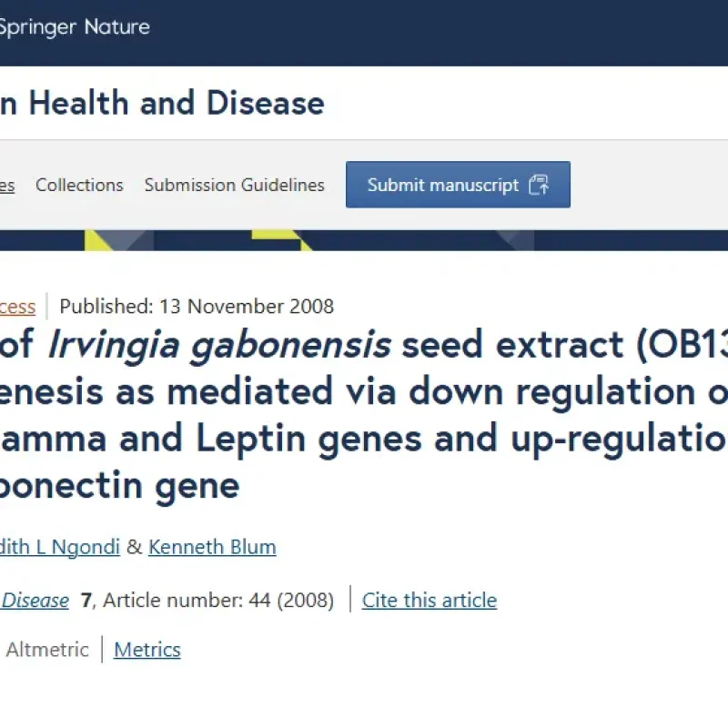Click the journal's decorative banner image
This screenshot has height=728, width=728.
pyautogui.click(x=364, y=240)
